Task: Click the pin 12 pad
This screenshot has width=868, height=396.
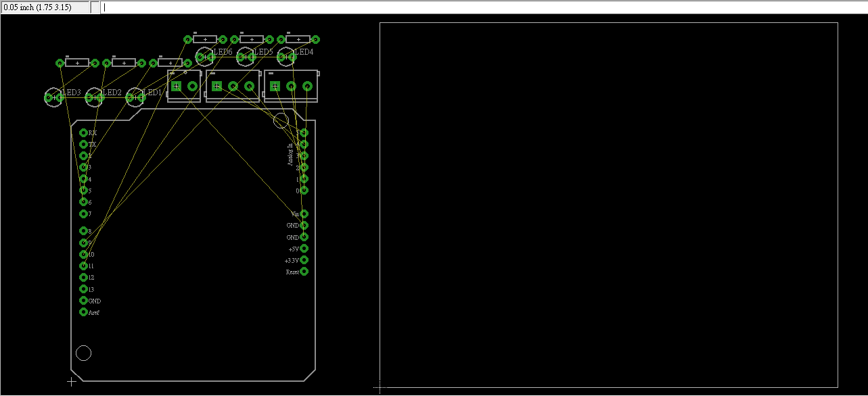Action: click(x=84, y=277)
